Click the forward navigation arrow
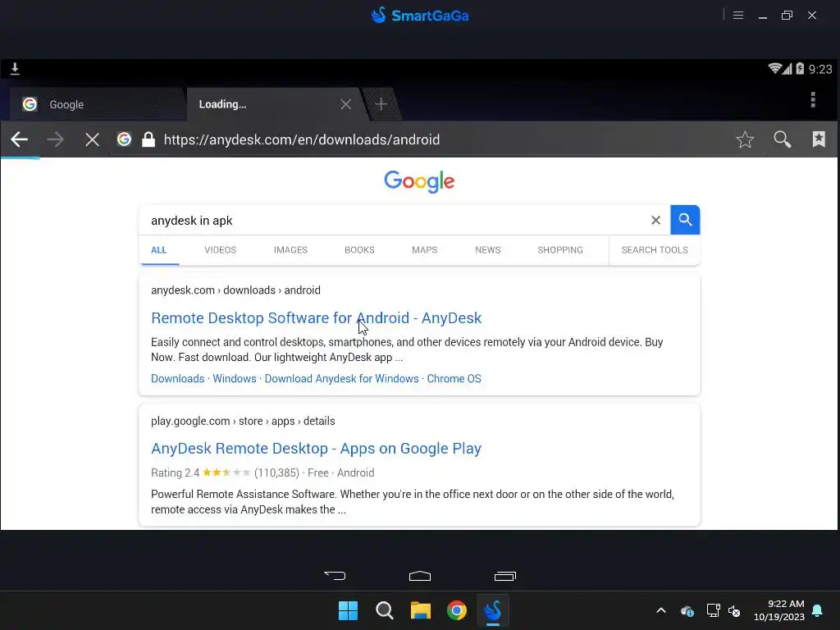 point(55,139)
